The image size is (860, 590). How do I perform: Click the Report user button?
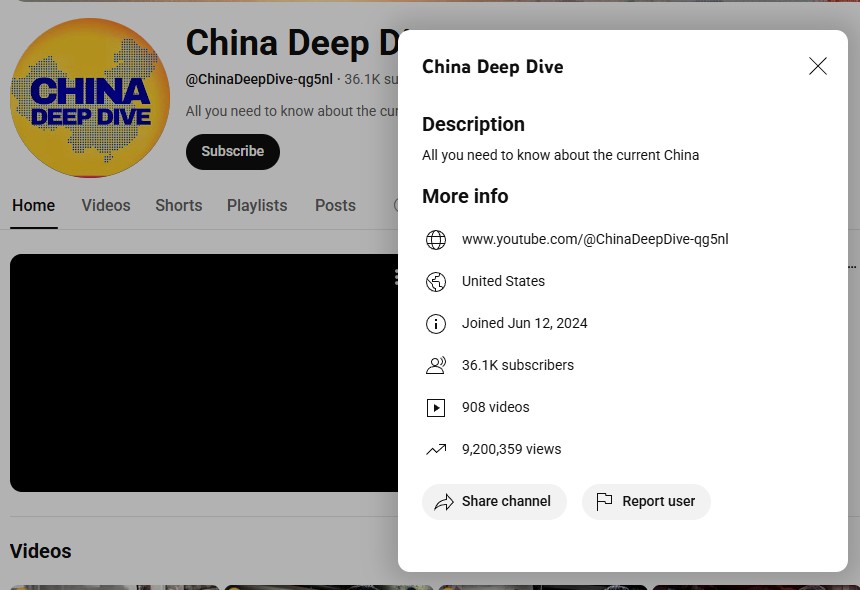coord(646,502)
